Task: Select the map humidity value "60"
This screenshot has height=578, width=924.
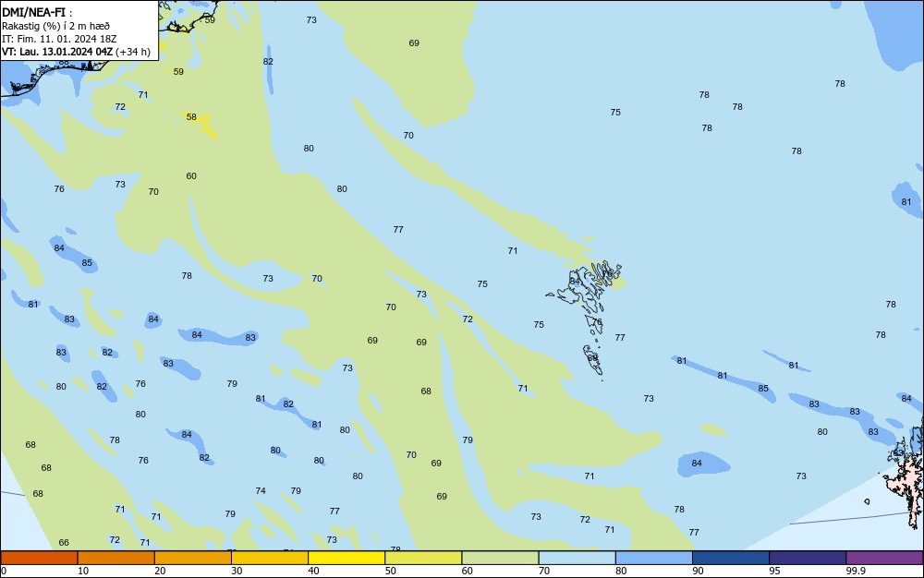Action: pyautogui.click(x=191, y=176)
